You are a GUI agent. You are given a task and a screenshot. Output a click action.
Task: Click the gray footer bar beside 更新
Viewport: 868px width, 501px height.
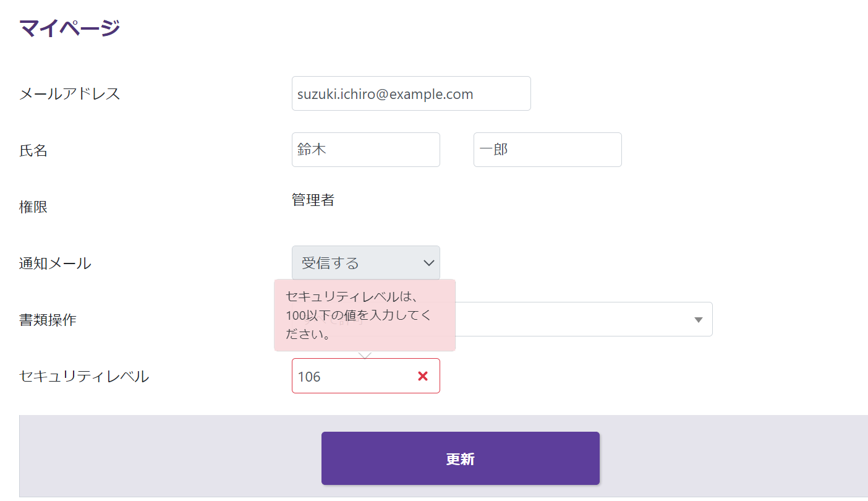(x=730, y=456)
